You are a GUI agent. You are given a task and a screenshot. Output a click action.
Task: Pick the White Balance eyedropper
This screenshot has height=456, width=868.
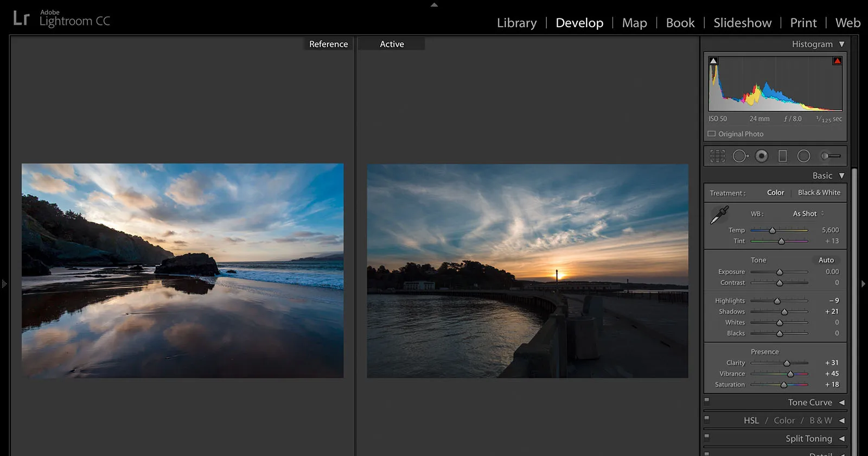(x=719, y=215)
